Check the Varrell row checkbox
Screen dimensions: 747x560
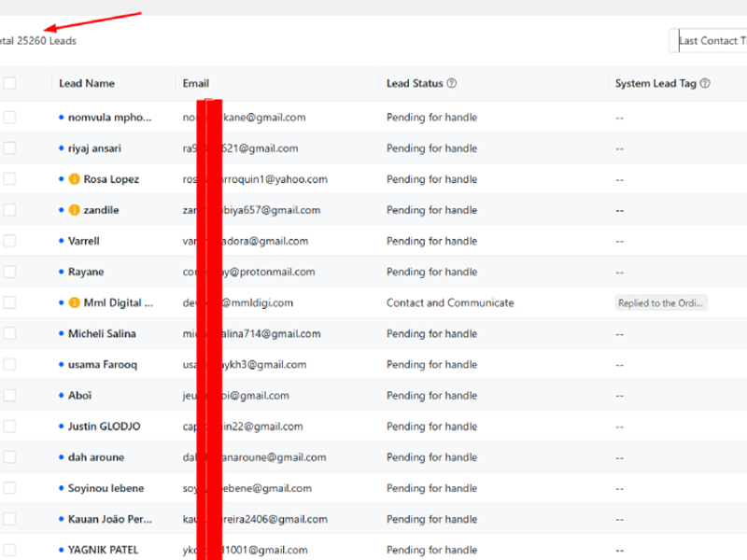click(x=9, y=241)
